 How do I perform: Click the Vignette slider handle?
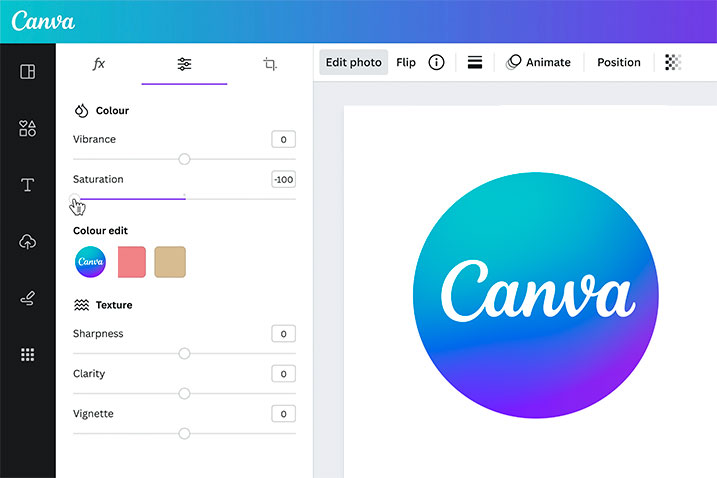pos(184,434)
